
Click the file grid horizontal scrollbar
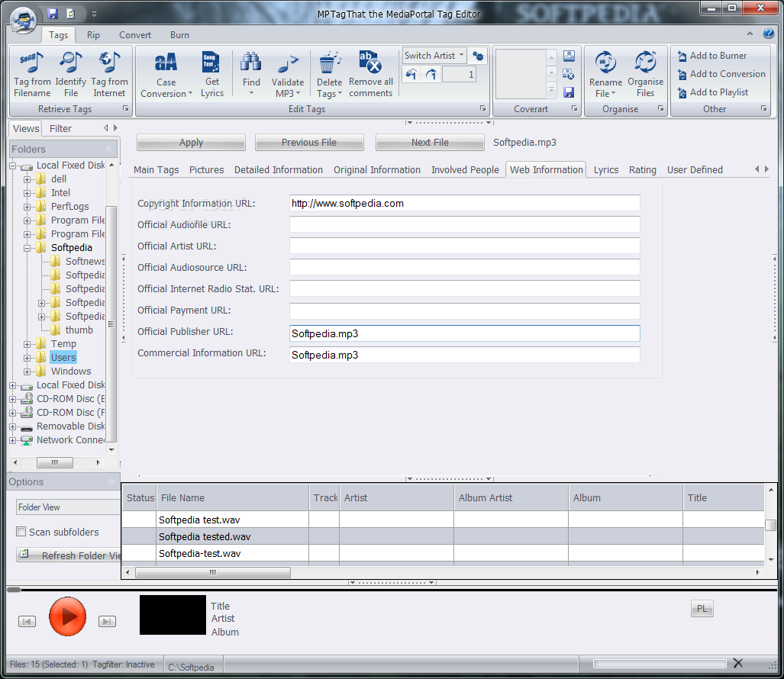pyautogui.click(x=212, y=572)
